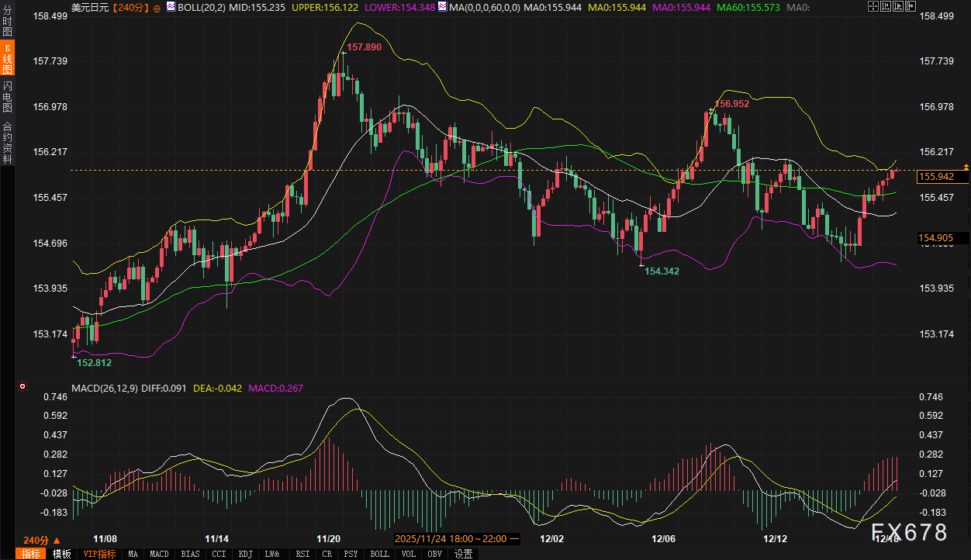This screenshot has width=971, height=560.
Task: Enable the BOLL indicator in bottom bar
Action: tap(379, 554)
